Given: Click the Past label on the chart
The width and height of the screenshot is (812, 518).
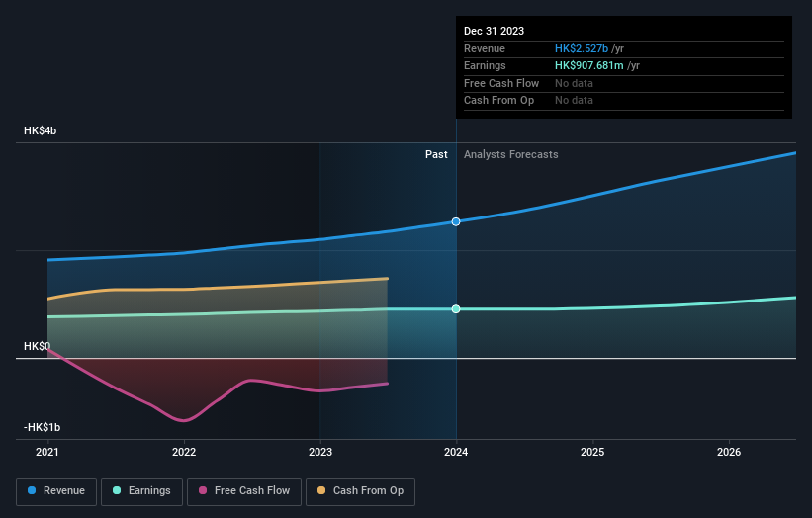Looking at the screenshot, I should [x=436, y=154].
